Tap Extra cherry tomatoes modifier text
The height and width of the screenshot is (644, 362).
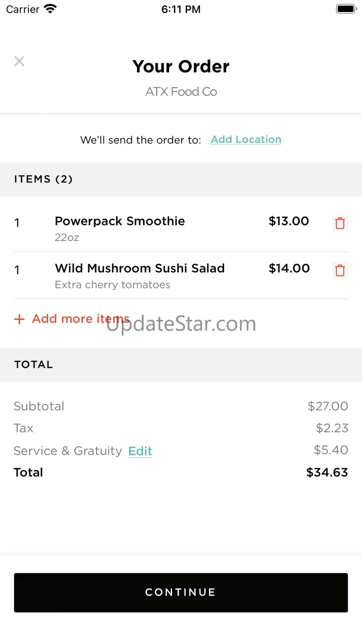click(112, 285)
